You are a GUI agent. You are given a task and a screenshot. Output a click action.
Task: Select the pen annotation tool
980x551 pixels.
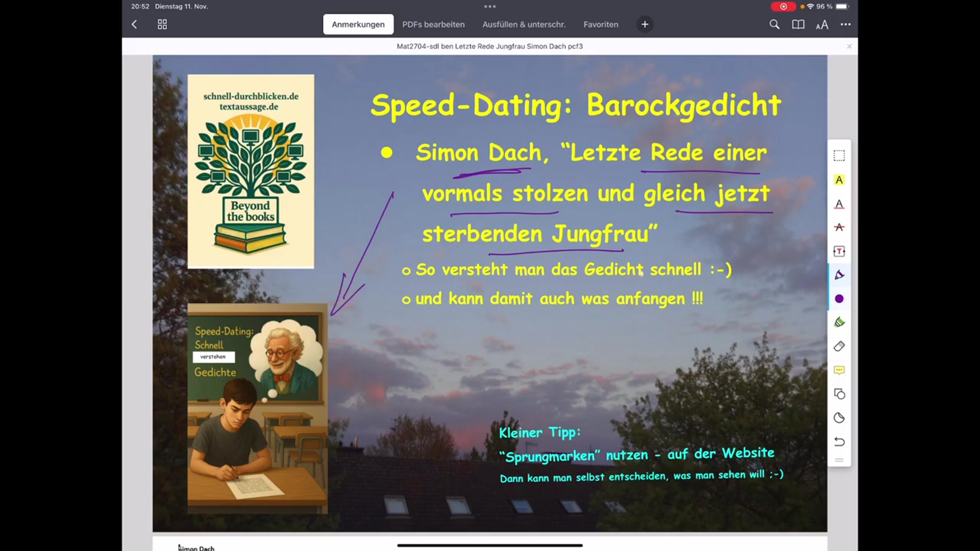click(839, 274)
